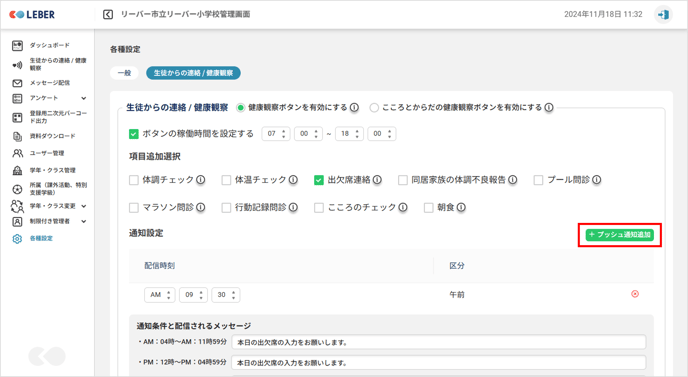The height and width of the screenshot is (377, 688).
Task: Adjust start hour 07 stepper
Action: point(276,134)
